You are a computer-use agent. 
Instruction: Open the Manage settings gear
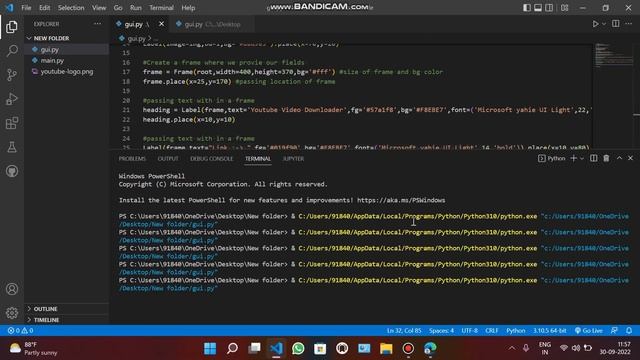[x=12, y=313]
